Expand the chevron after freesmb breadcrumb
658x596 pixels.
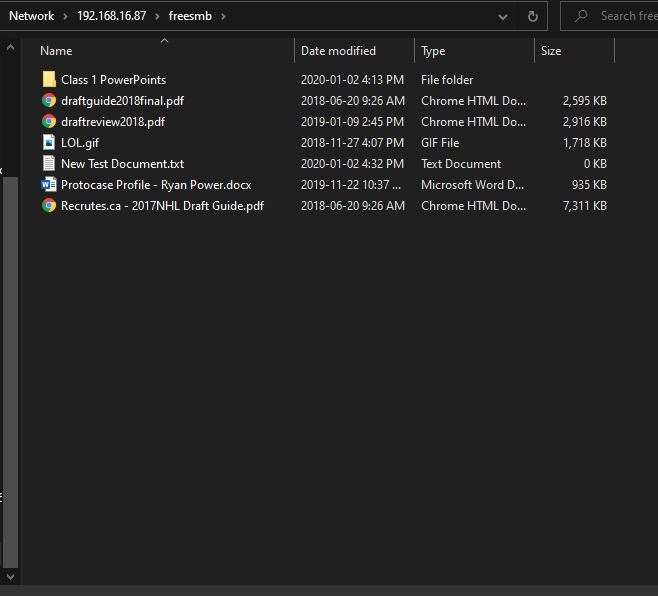[x=223, y=17]
